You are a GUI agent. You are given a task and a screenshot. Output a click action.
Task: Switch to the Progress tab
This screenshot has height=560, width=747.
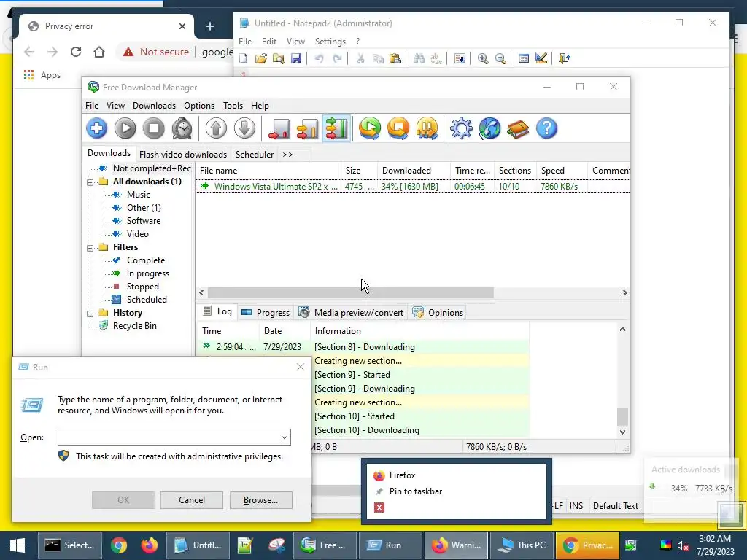[266, 313]
